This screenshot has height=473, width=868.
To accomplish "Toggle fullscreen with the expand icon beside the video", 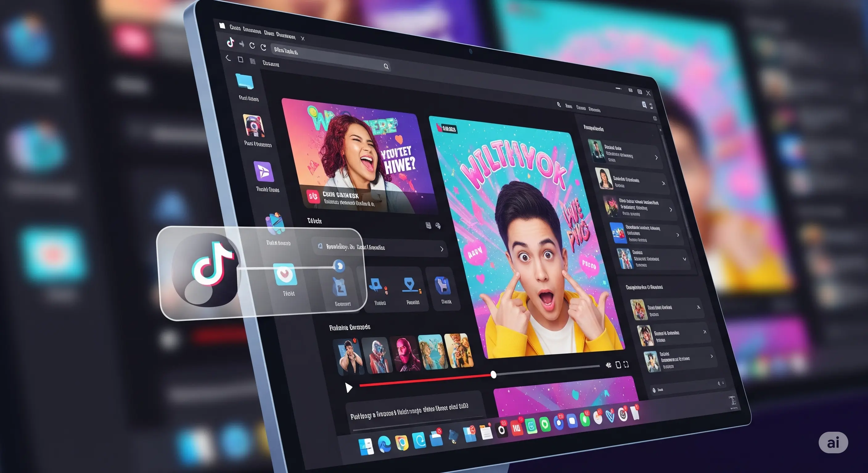I will [x=626, y=364].
